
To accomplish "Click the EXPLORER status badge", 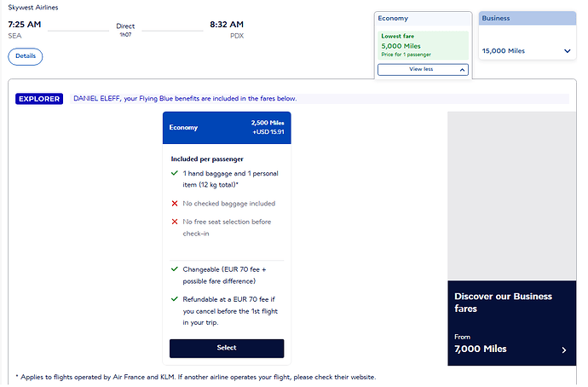I will click(x=39, y=99).
